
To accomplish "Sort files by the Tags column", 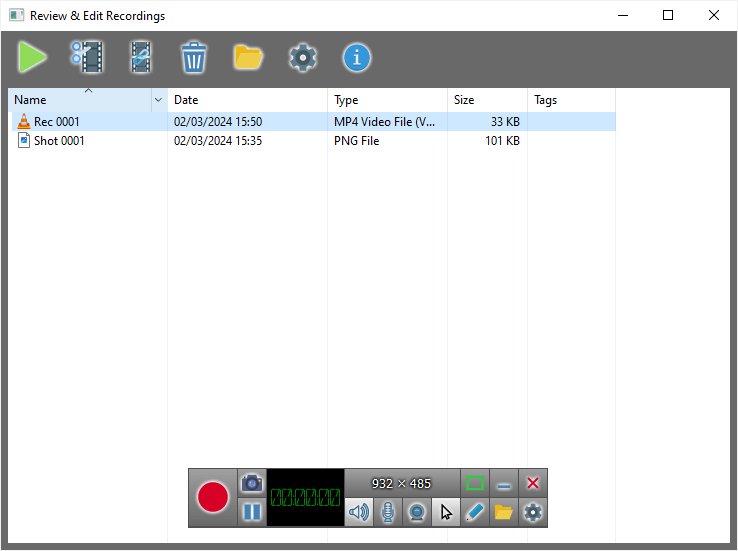I will click(x=571, y=100).
